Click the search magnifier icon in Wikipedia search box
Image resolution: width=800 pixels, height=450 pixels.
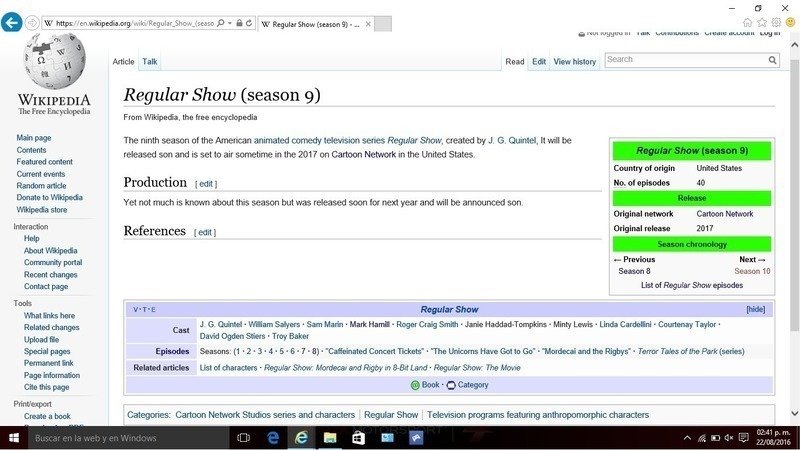772,60
